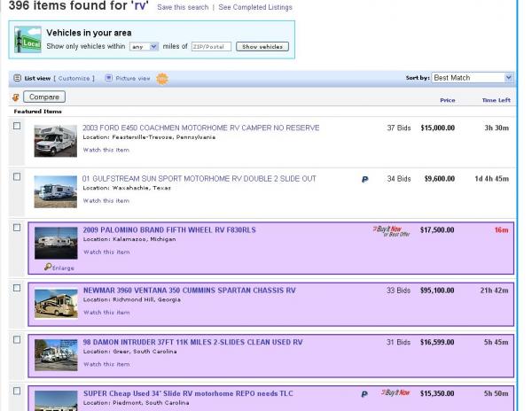Open the Sort by Best Match dropdown
Image resolution: width=532 pixels, height=411 pixels.
click(472, 78)
